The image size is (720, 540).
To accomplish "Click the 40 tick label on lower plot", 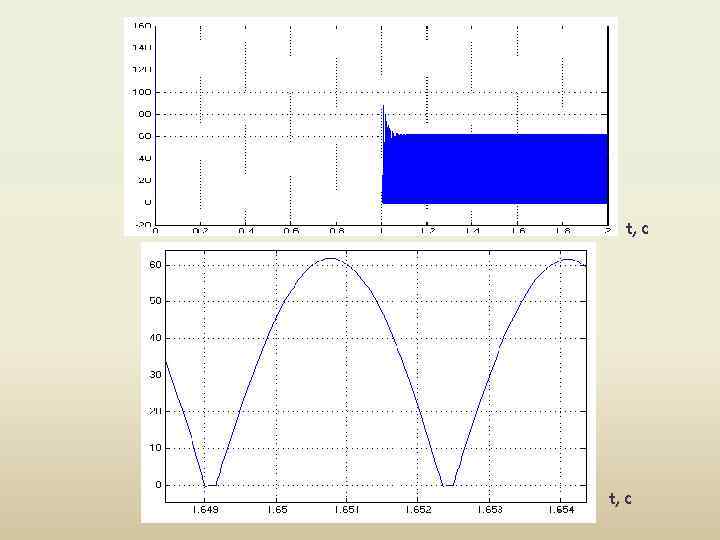I will pyautogui.click(x=155, y=338).
